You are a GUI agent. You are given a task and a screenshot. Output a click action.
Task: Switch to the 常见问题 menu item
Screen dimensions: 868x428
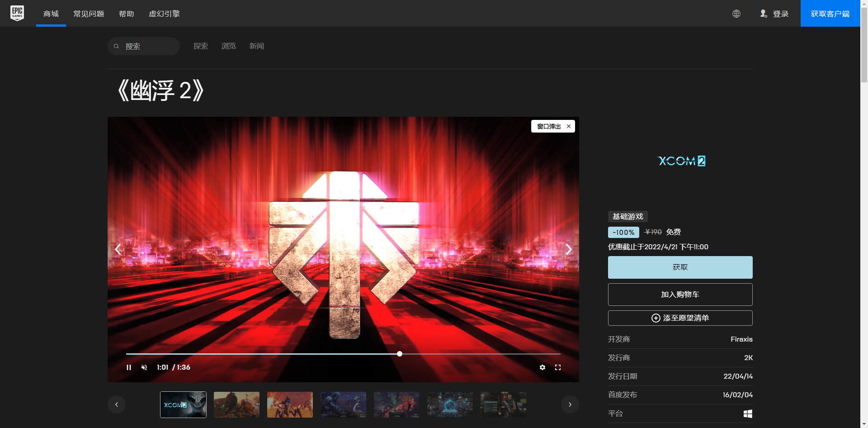point(89,14)
